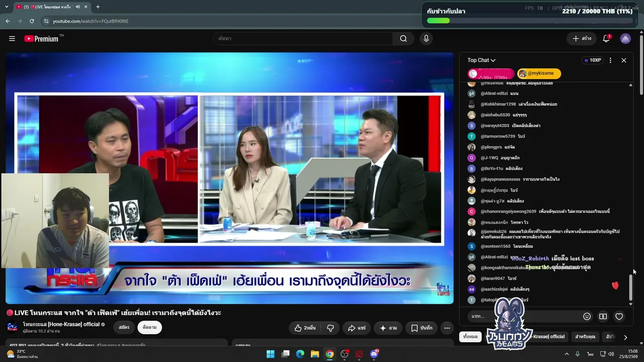Switch to Google Chrome on taskbar
This screenshot has height=362, width=644.
(x=330, y=354)
